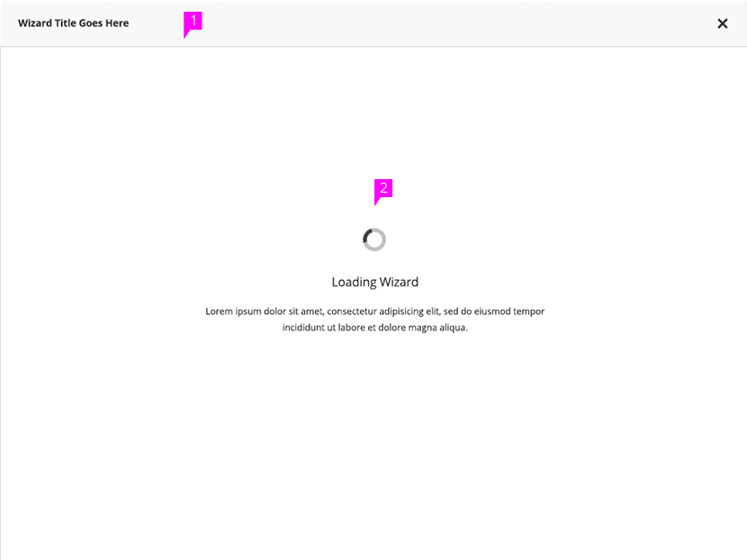Click the 'Loading Wizard' heading
Image resolution: width=747 pixels, height=560 pixels.
pos(374,282)
